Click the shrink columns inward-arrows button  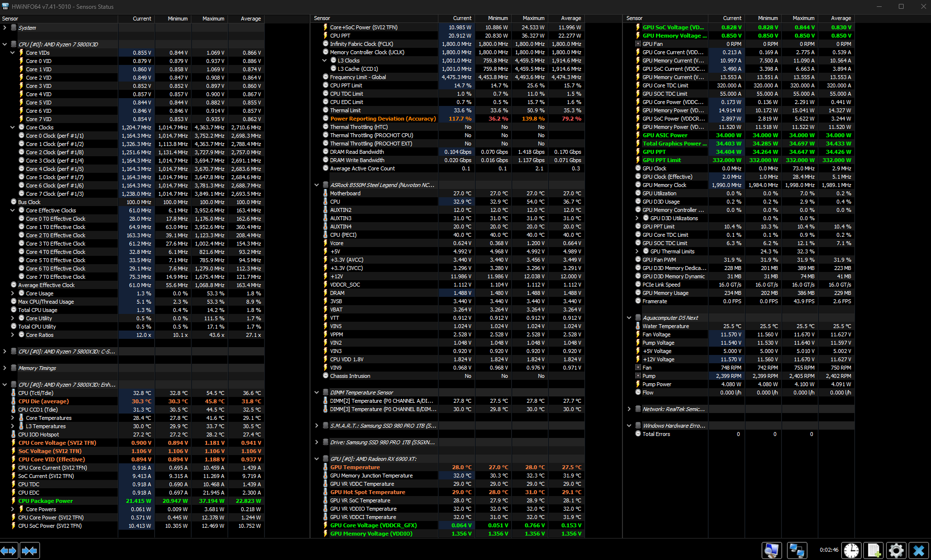(29, 551)
